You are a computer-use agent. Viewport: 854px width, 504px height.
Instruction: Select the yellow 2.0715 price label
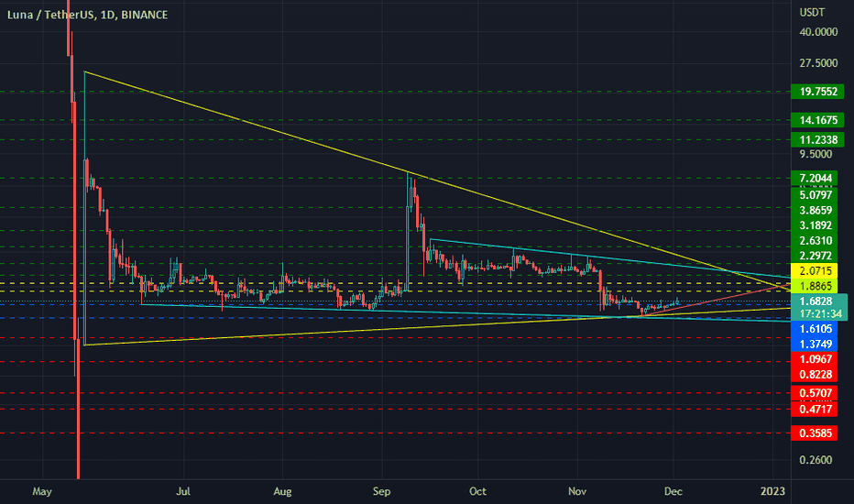(x=815, y=271)
